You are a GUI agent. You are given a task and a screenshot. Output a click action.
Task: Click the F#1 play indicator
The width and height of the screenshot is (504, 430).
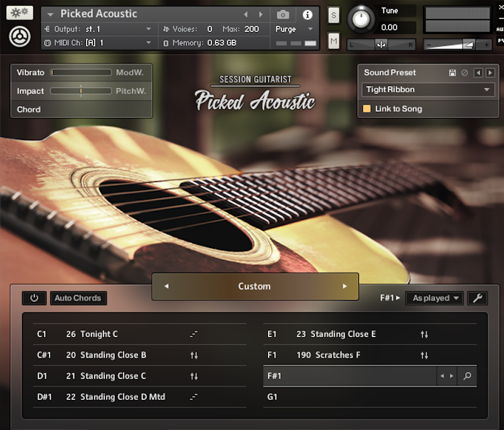tap(390, 298)
